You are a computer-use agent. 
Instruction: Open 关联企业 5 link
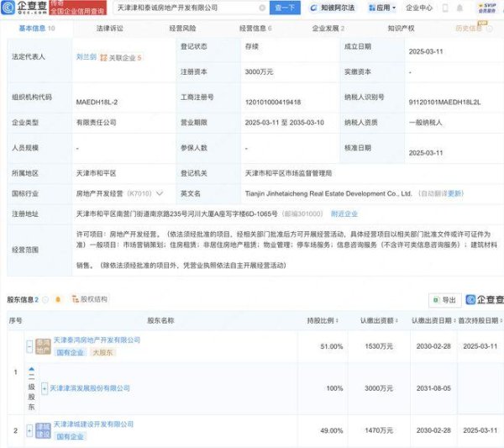(125, 58)
